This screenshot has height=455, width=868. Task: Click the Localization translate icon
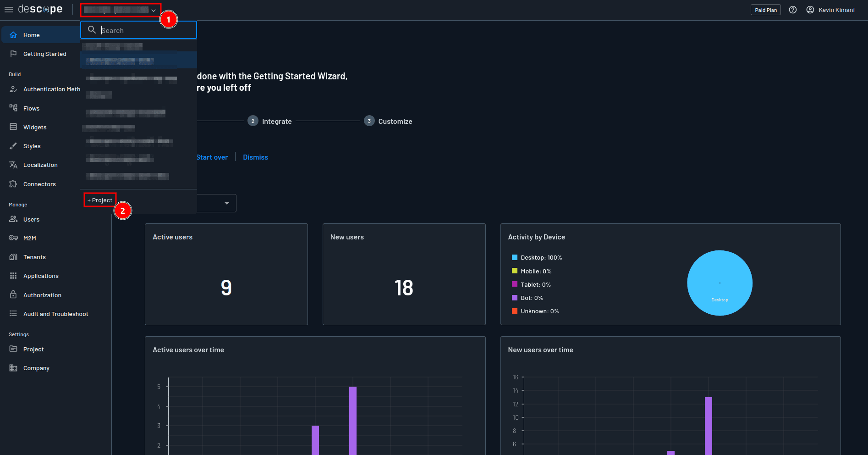pos(13,165)
